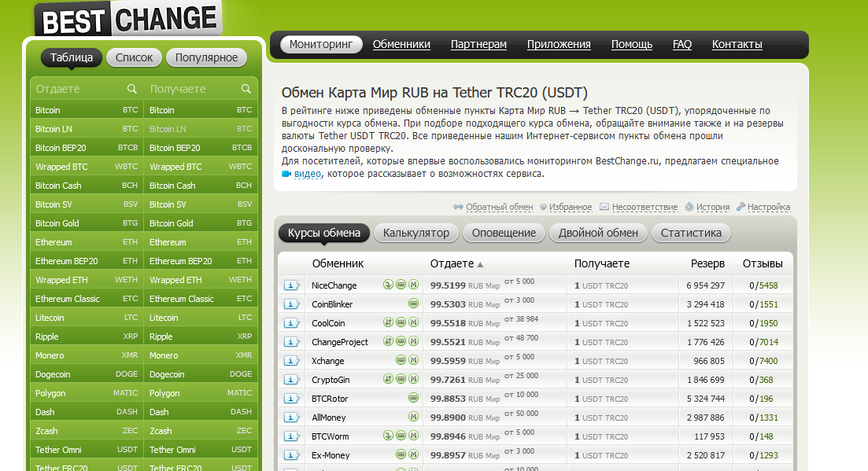The width and height of the screenshot is (868, 471).
Task: Click the M badge icon in the Xchange row
Action: click(413, 360)
